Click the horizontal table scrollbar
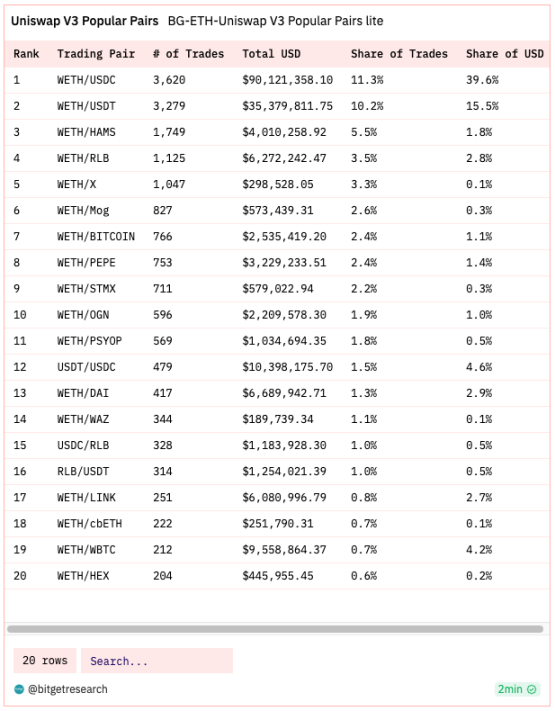This screenshot has height=711, width=555. (x=275, y=629)
